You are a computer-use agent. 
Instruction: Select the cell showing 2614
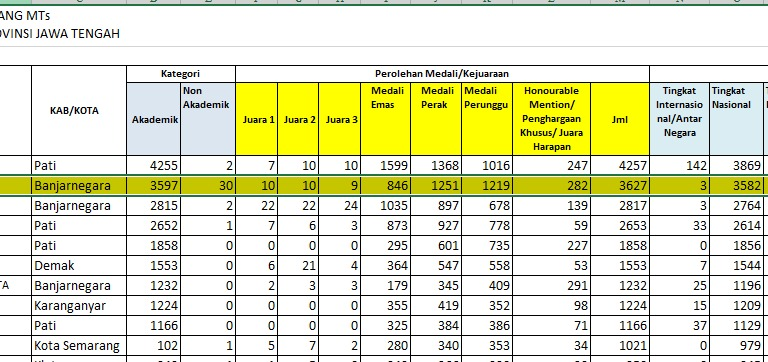coord(737,226)
